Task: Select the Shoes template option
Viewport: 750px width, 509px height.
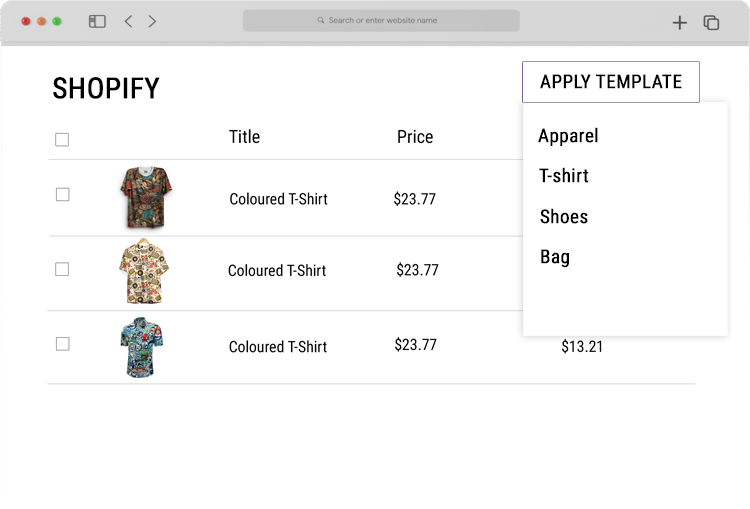Action: click(564, 217)
